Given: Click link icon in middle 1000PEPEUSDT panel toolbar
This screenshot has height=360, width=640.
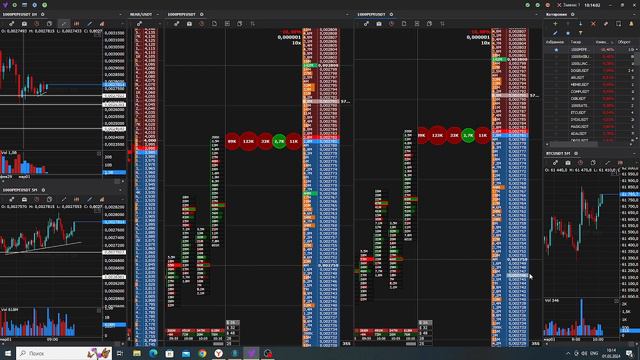Looking at the screenshot, I should [176, 24].
